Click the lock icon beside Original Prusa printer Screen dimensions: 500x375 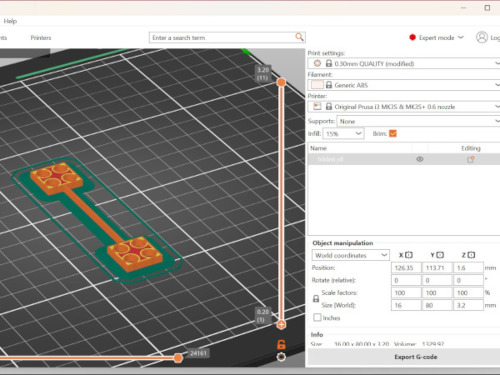coord(329,106)
